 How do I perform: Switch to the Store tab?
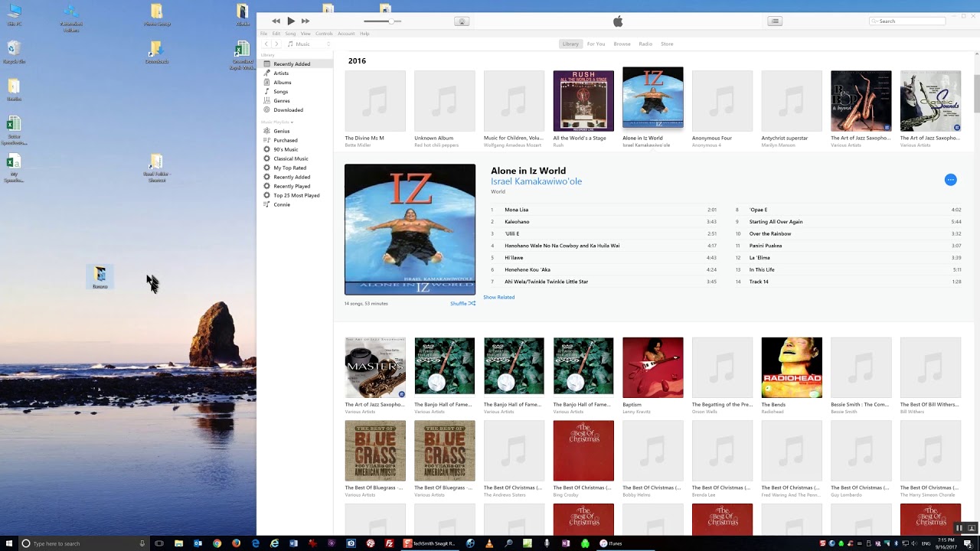pyautogui.click(x=667, y=44)
